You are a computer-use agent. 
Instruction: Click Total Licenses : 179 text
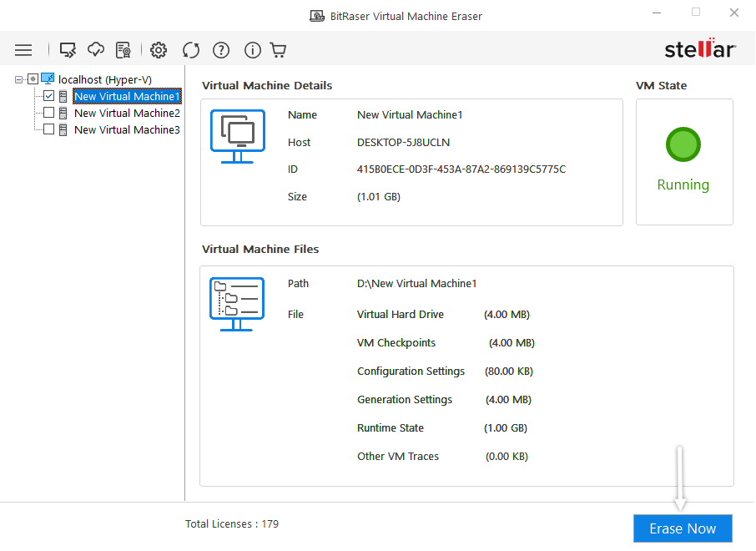(232, 524)
